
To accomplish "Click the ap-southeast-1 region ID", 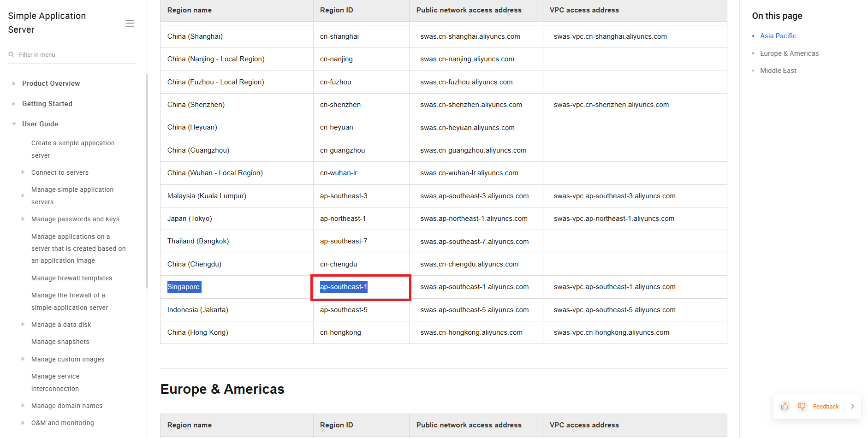I will [344, 287].
